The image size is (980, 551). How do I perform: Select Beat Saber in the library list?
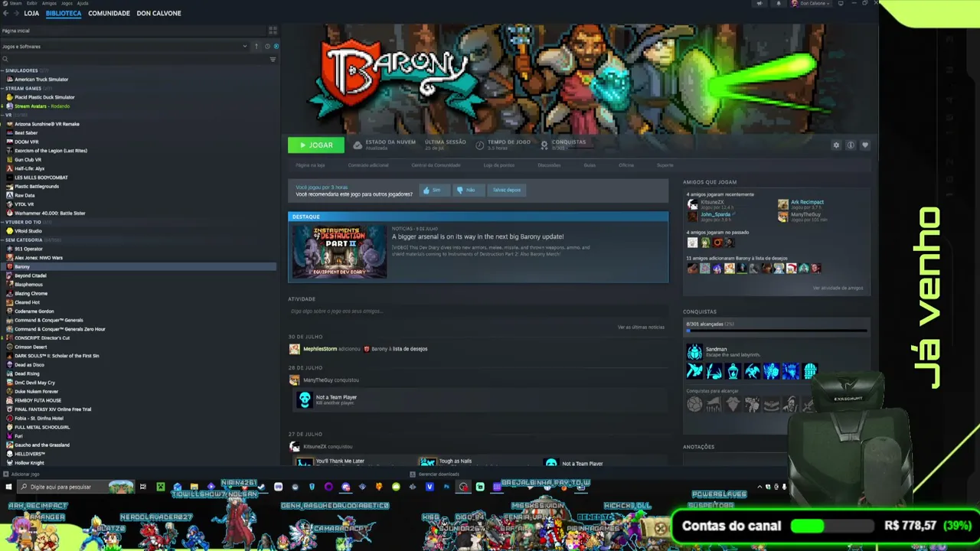(x=25, y=133)
